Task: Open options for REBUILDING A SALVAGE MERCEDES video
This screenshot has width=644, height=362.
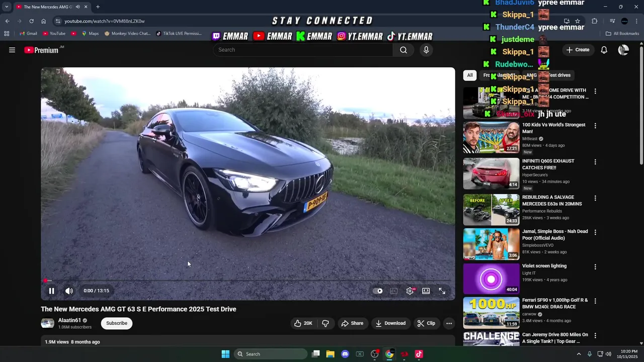Action: (x=595, y=198)
